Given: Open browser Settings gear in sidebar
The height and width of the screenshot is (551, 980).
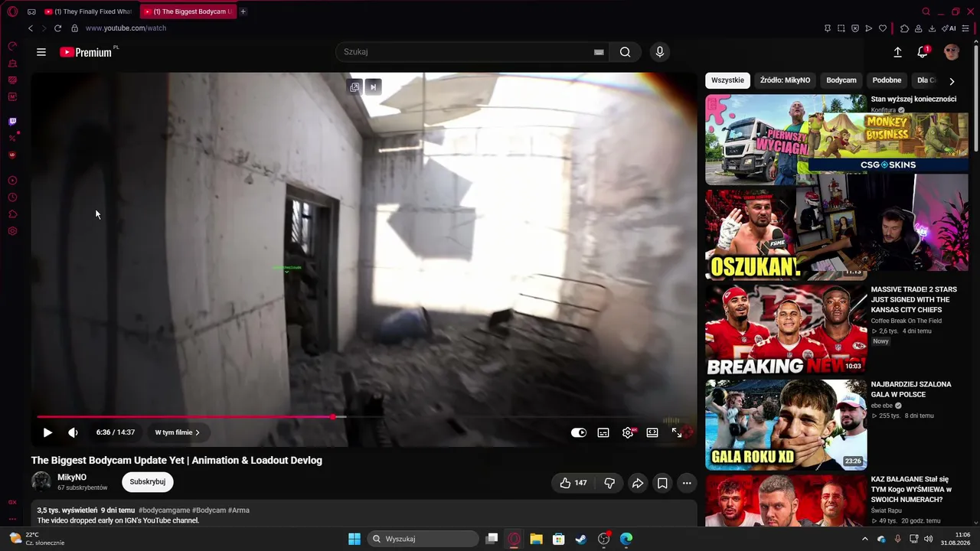Looking at the screenshot, I should [x=12, y=231].
